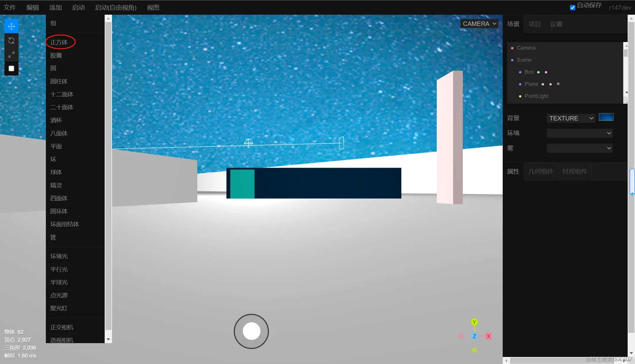Click the Z axis on viewport gizmo

[x=474, y=336]
